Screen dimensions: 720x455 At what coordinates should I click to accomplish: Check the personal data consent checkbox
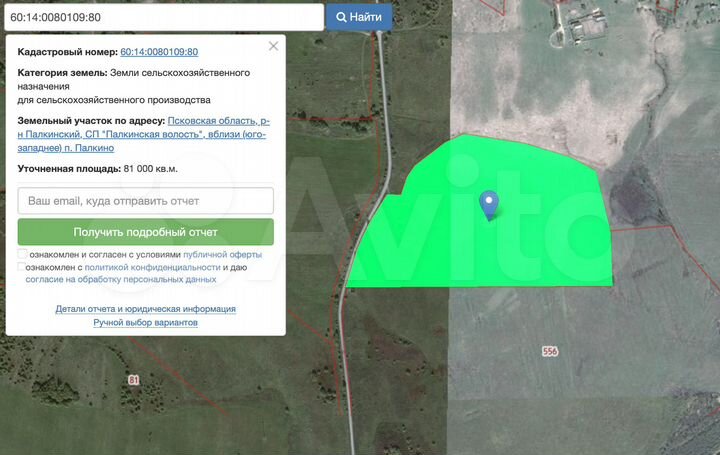pos(21,267)
